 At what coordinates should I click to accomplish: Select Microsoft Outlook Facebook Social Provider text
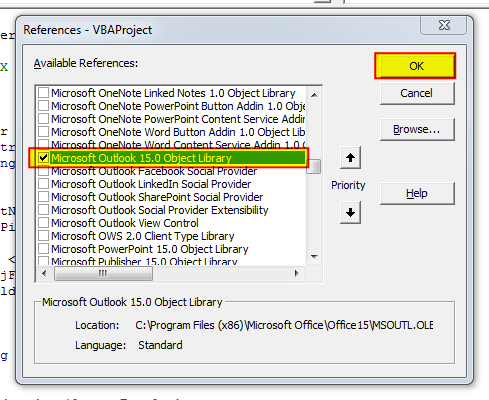point(154,171)
